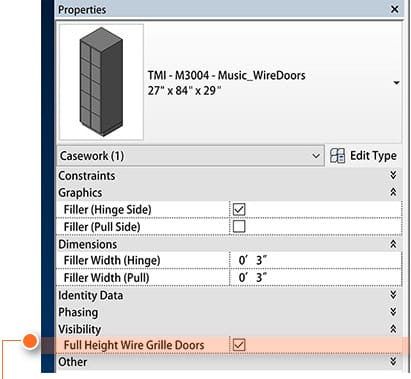Expand the Other section
Screen dimensions: 411x379
coord(393,362)
